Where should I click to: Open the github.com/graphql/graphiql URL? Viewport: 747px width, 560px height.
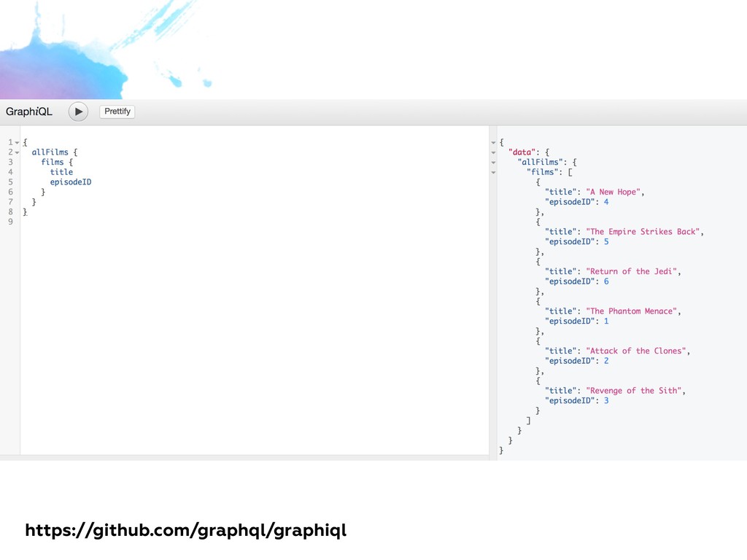point(186,531)
